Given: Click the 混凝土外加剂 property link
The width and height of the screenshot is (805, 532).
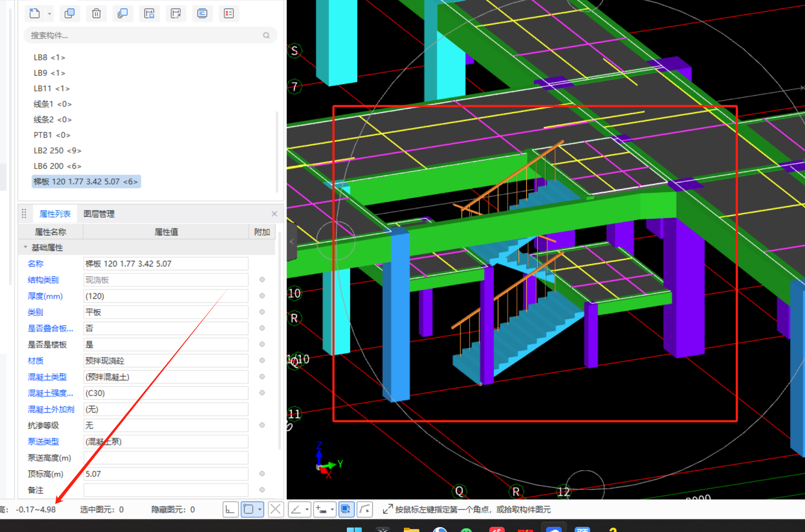Looking at the screenshot, I should click(51, 409).
